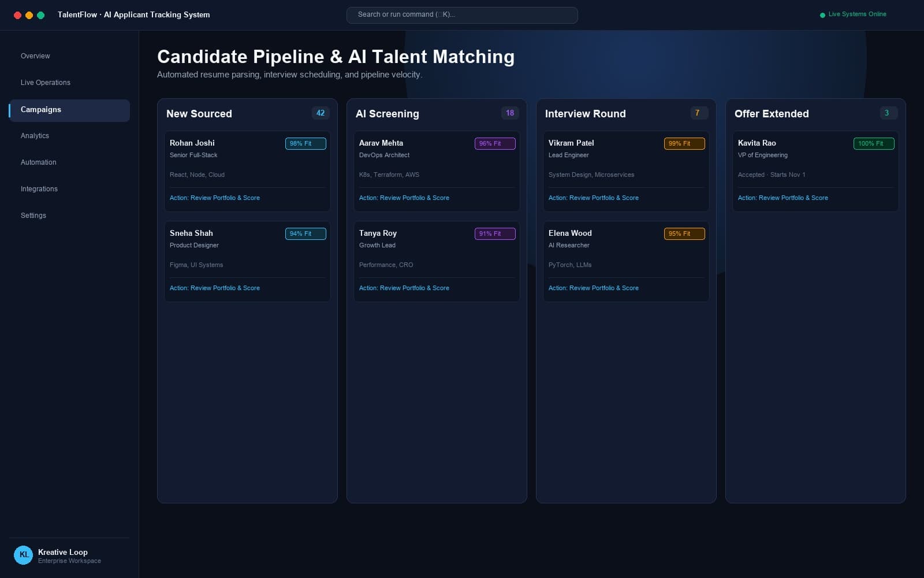Click the AI Screening column header

388,114
